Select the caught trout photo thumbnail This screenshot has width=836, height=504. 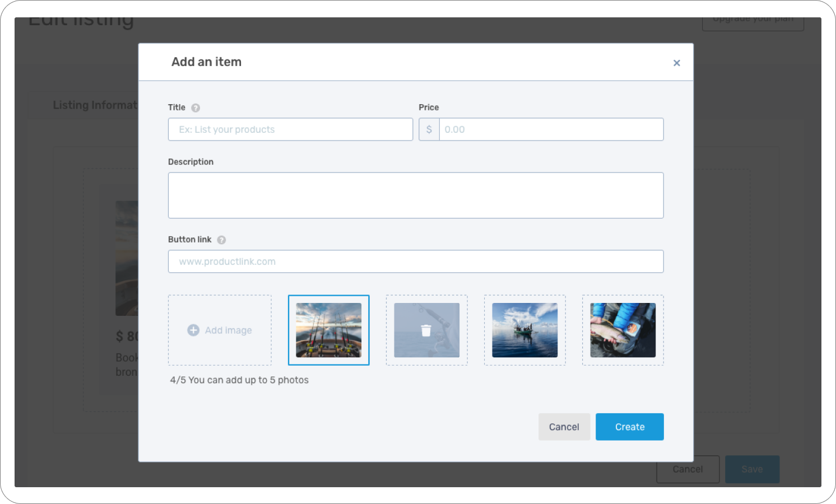[x=623, y=330]
